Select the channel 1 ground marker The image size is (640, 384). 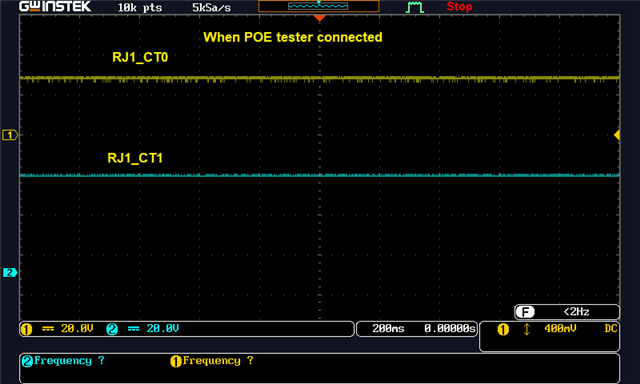(x=10, y=135)
